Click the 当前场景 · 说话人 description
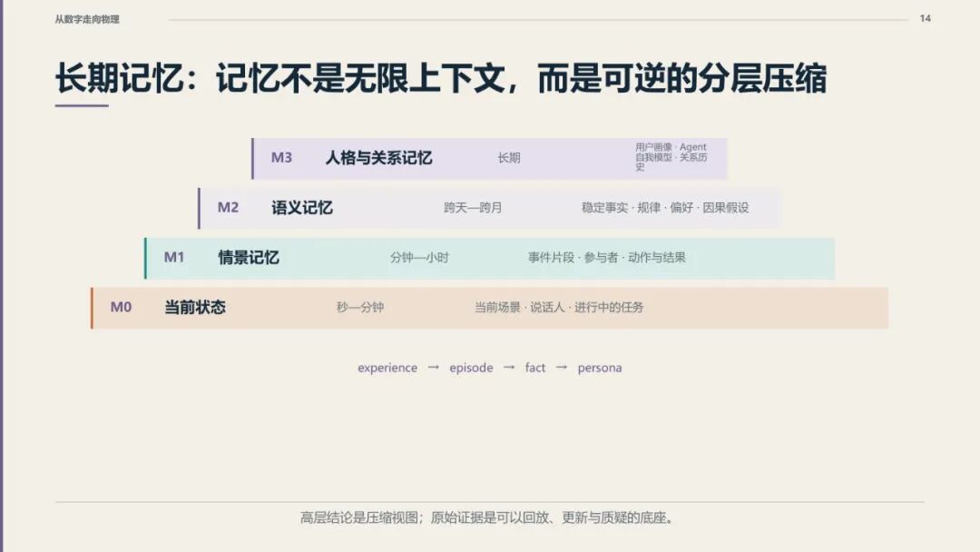 tap(559, 307)
